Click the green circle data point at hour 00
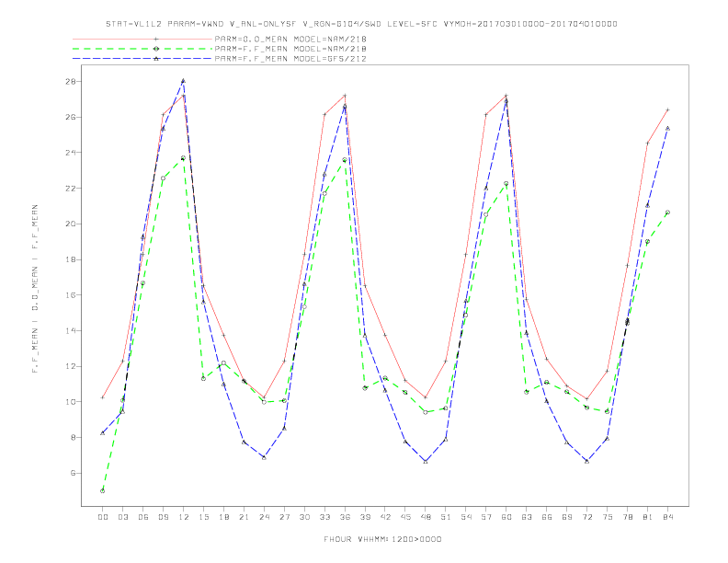Viewport: 728px width, 563px height. click(103, 491)
